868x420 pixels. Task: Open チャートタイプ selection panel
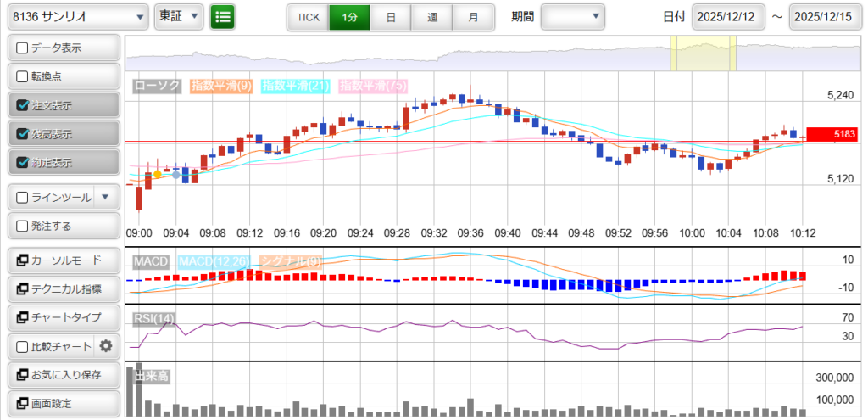pyautogui.click(x=63, y=317)
